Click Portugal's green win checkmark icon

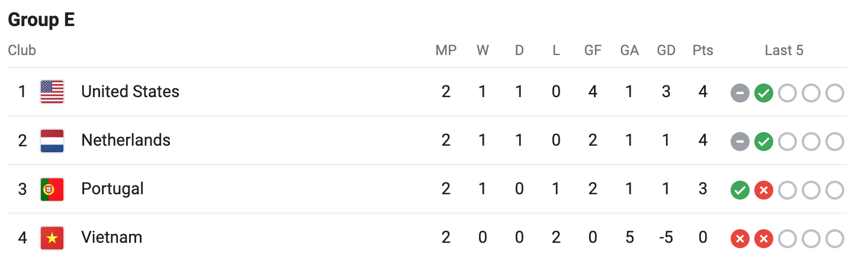[x=740, y=190]
